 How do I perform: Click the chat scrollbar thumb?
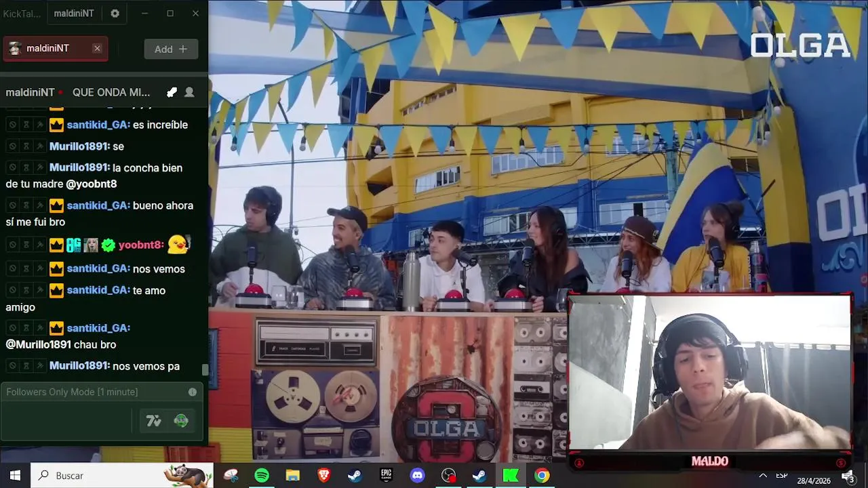pyautogui.click(x=205, y=370)
